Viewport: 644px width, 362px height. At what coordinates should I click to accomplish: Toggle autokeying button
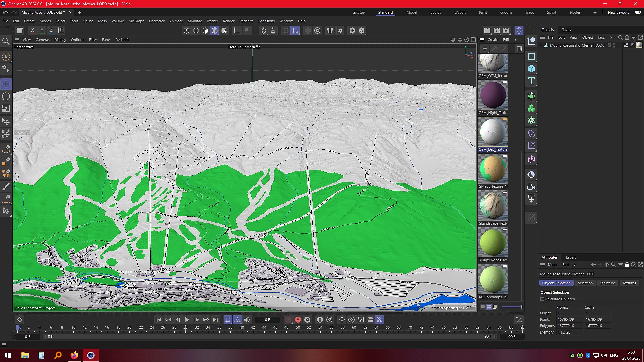[x=298, y=320]
